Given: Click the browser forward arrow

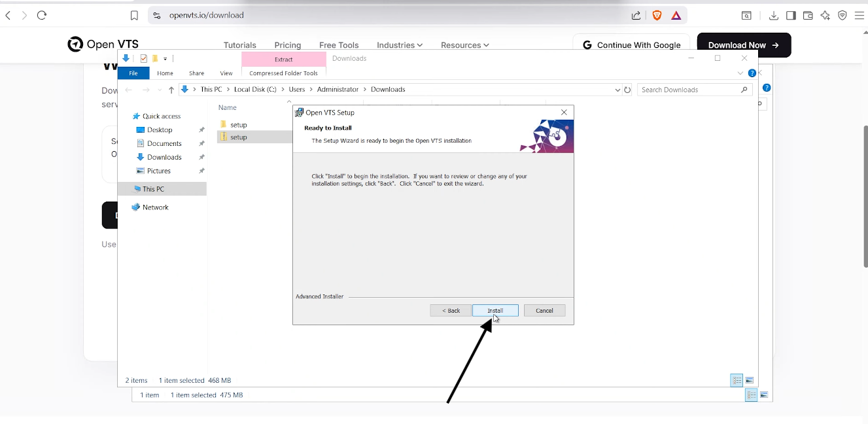Looking at the screenshot, I should [x=24, y=15].
